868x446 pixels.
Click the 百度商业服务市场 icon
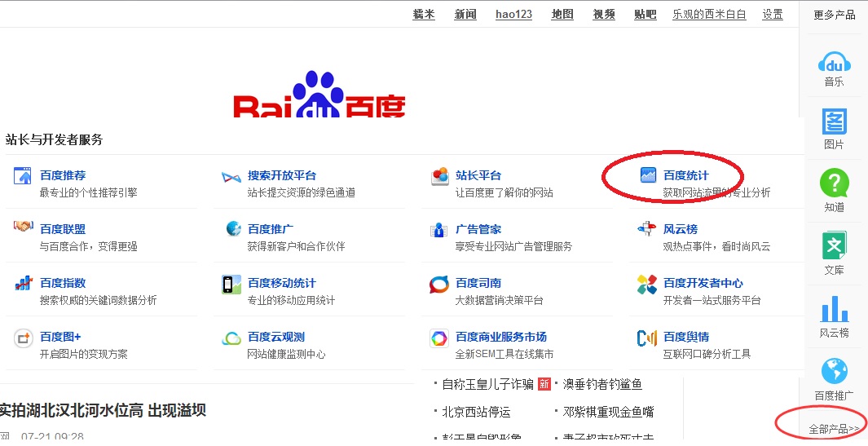[439, 338]
